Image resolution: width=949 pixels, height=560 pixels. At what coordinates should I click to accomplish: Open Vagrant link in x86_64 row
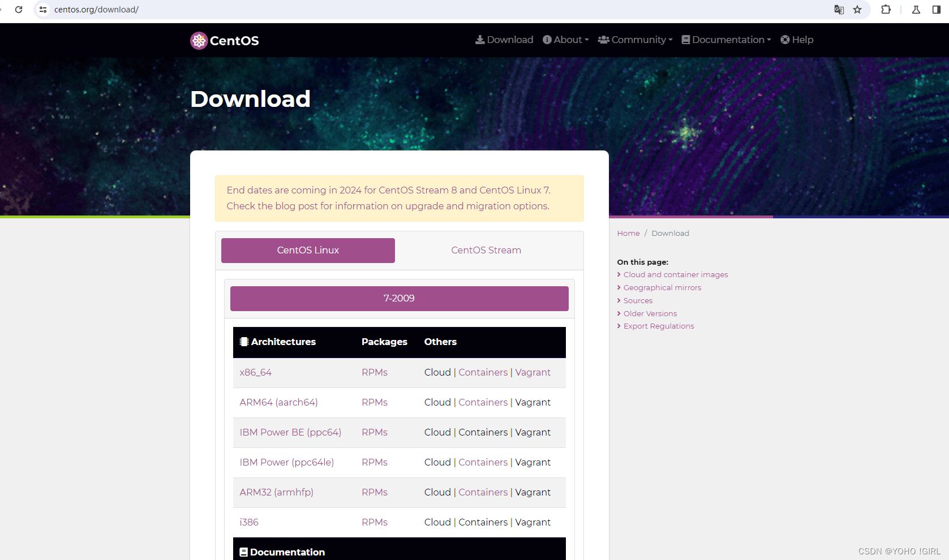click(x=533, y=372)
